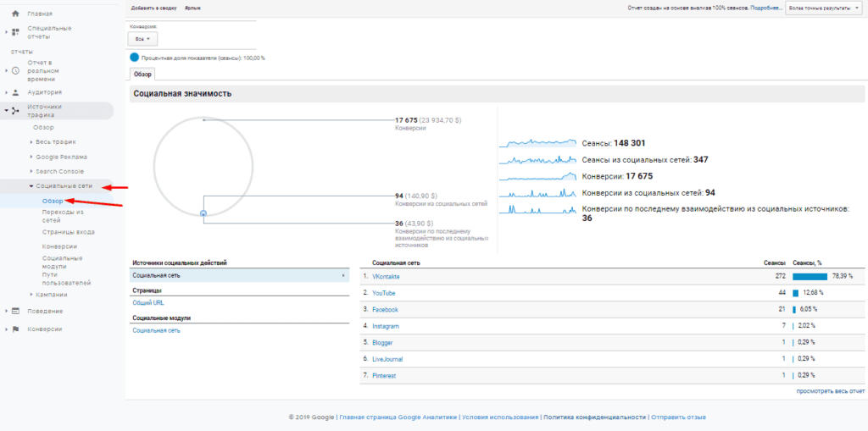Click the Аудитория person icon
This screenshot has height=431, width=868.
click(15, 91)
